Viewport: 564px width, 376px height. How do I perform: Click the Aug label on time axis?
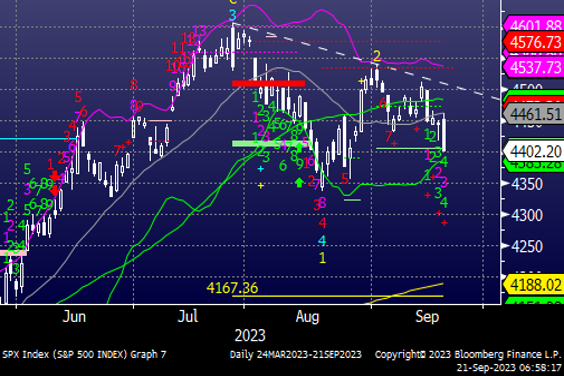tap(308, 317)
